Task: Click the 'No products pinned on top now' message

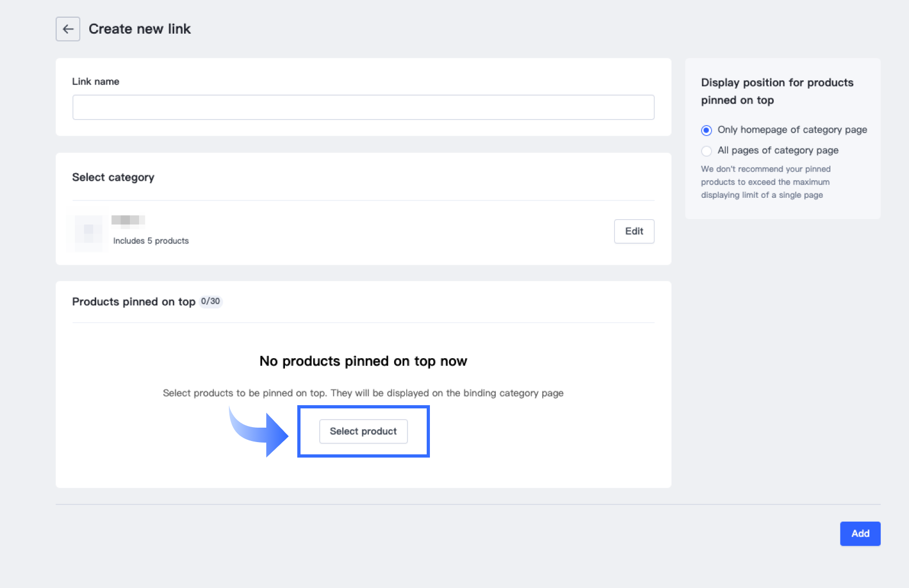Action: click(363, 361)
